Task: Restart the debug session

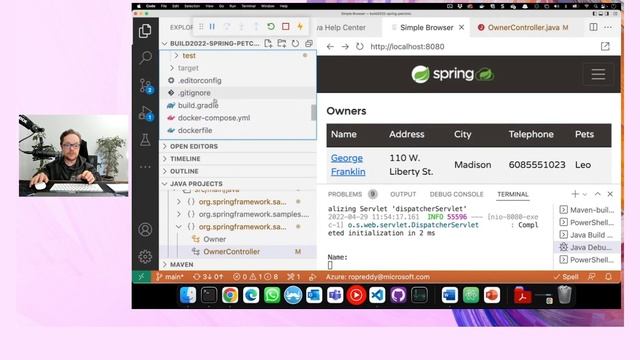Action: click(x=271, y=27)
